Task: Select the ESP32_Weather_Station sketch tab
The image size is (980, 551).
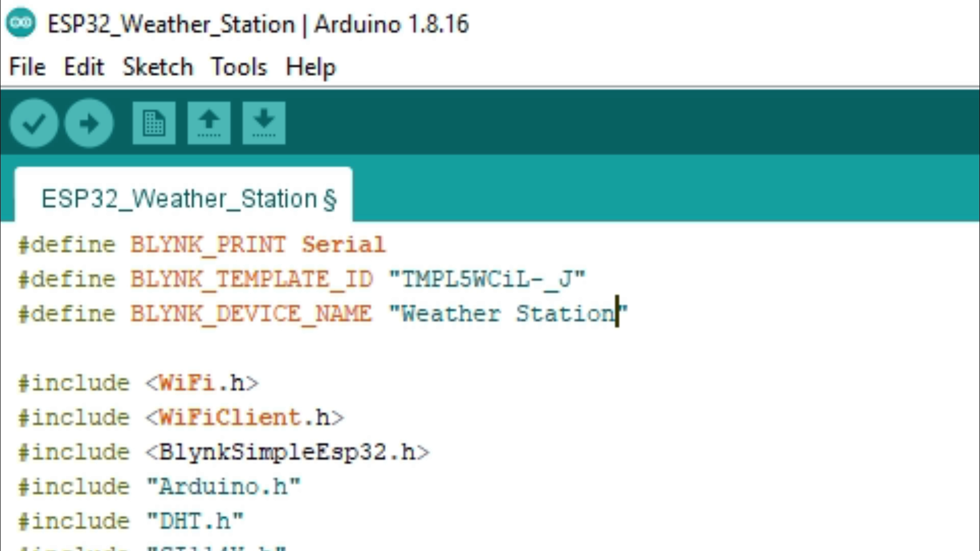Action: 188,198
